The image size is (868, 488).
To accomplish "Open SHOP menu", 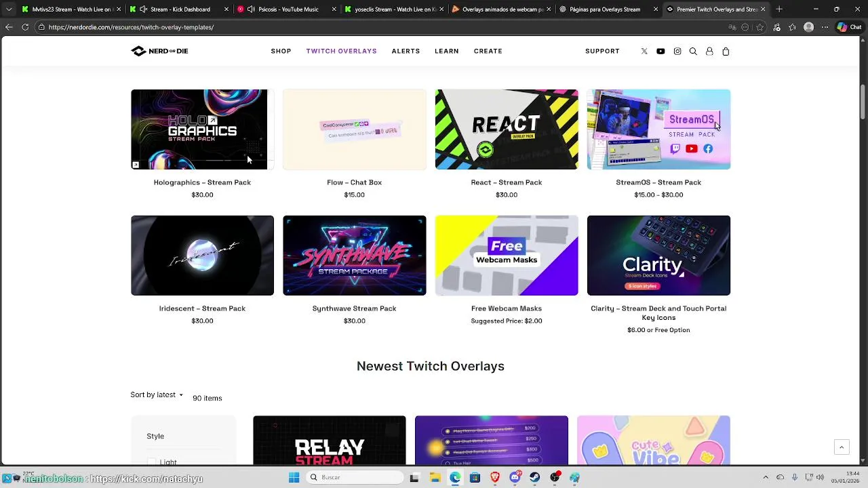I will coord(281,51).
